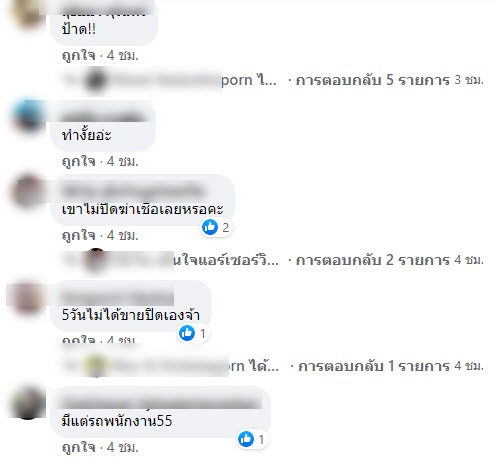The height and width of the screenshot is (460, 496).
Task: Open the 4 ชม. timestamp under มีแต่รถพนักงาน55
Action: pyautogui.click(x=122, y=447)
